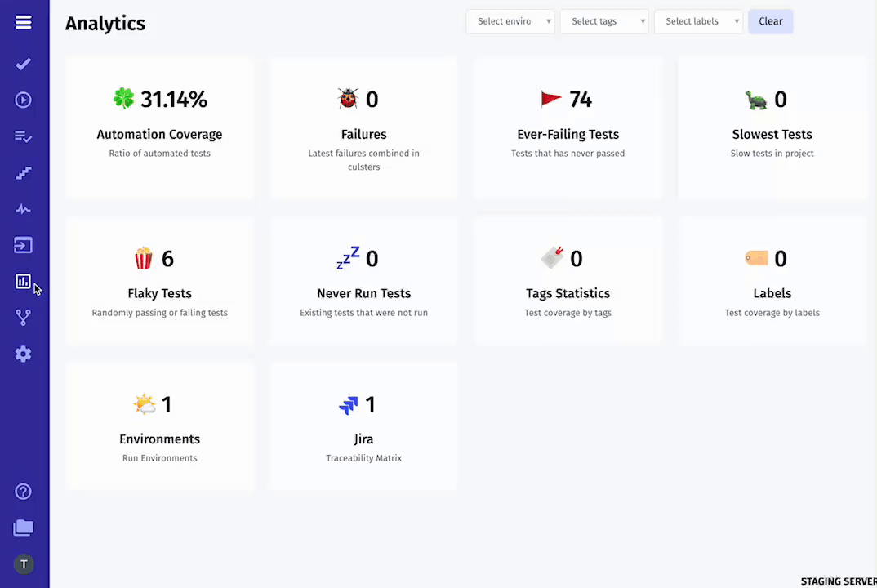Click the steps staircase icon in the sidebar
Image resolution: width=877 pixels, height=588 pixels.
coord(23,173)
